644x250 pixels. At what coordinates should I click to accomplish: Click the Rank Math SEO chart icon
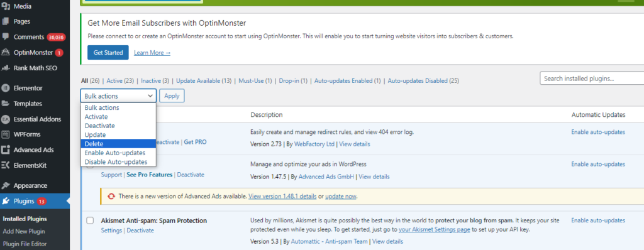[x=6, y=68]
